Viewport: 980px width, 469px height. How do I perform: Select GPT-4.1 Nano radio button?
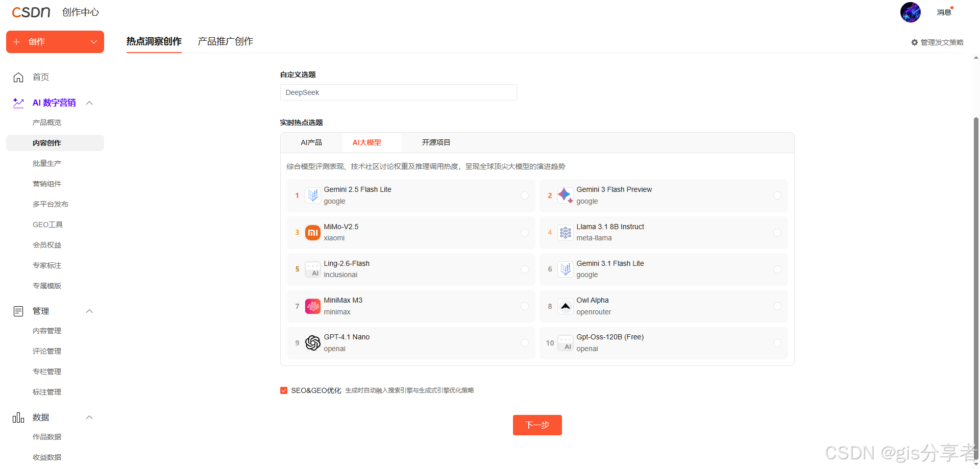point(525,343)
